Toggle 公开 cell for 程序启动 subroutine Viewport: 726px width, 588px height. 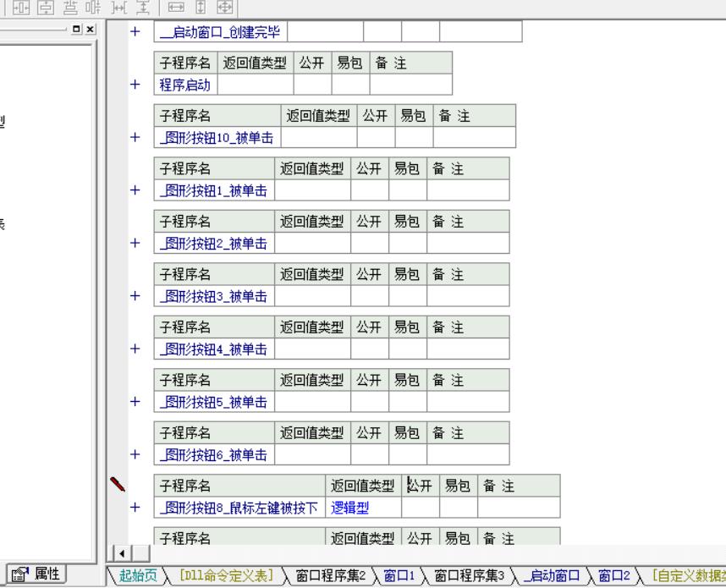pyautogui.click(x=312, y=85)
